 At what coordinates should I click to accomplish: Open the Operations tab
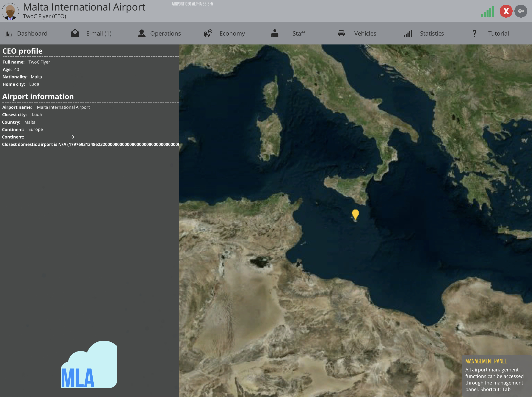pos(166,33)
